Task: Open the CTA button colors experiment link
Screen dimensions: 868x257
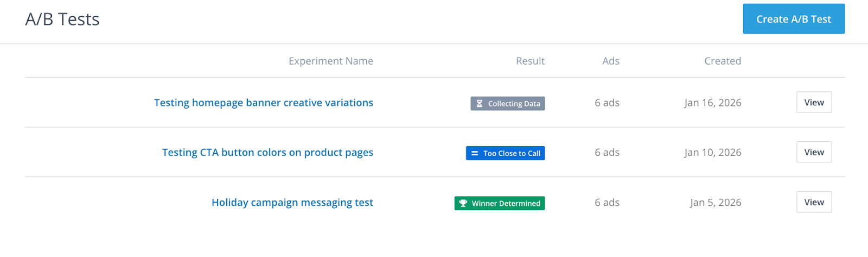Action: point(267,153)
